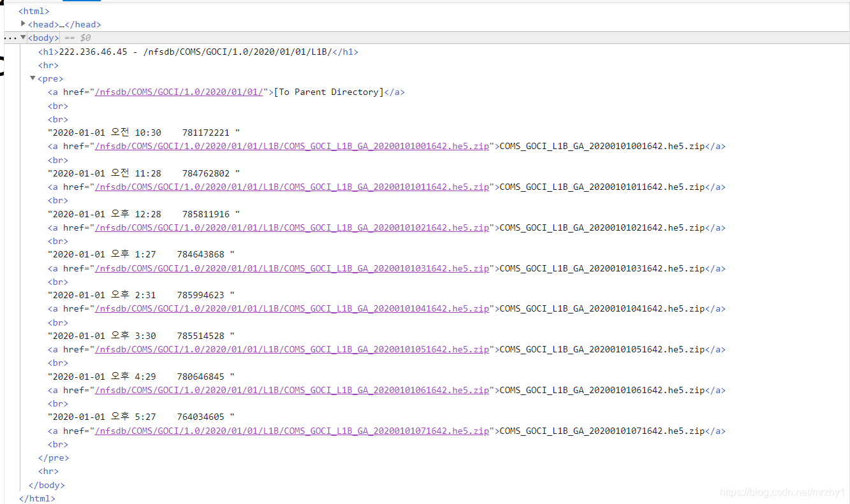This screenshot has width=850, height=504.
Task: Collapse the pre element triangle
Action: [33, 78]
